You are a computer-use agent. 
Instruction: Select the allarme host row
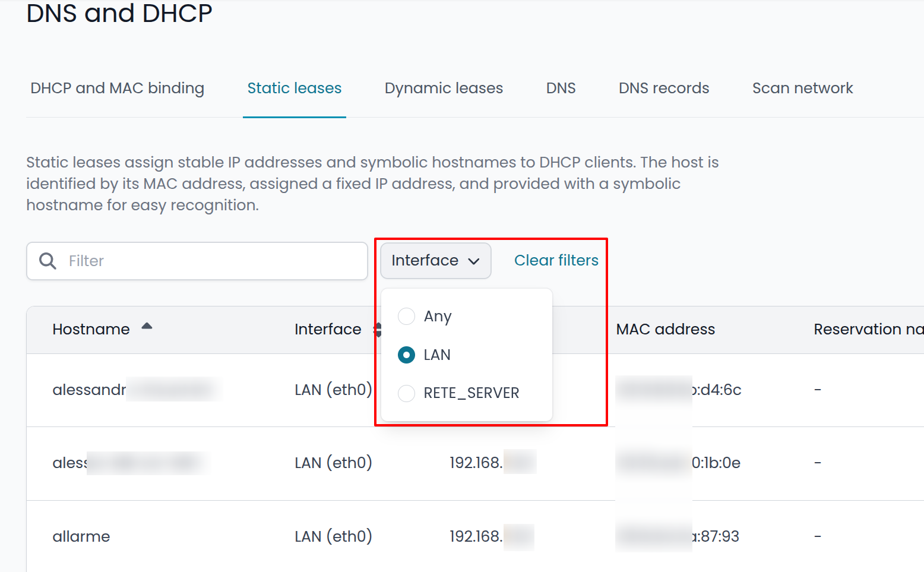pyautogui.click(x=475, y=536)
